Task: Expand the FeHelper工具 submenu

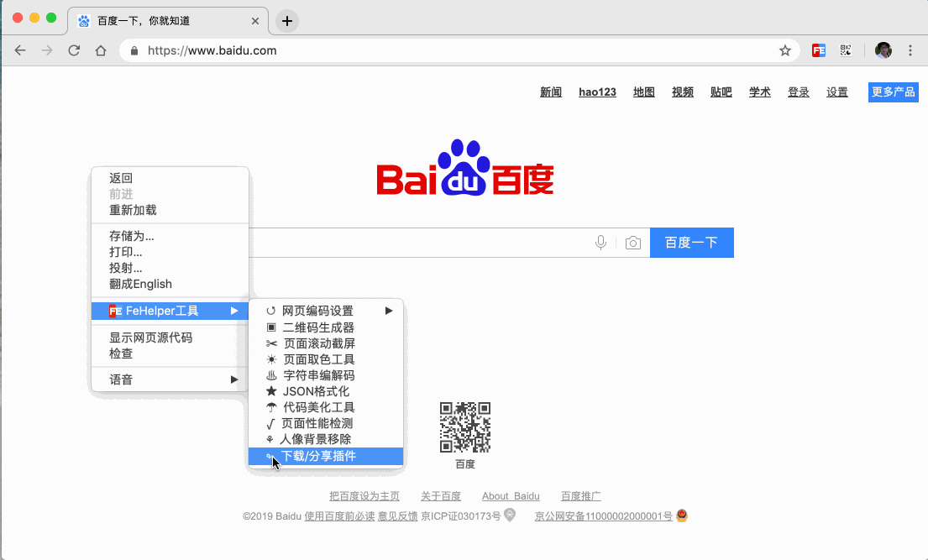Action: [170, 311]
